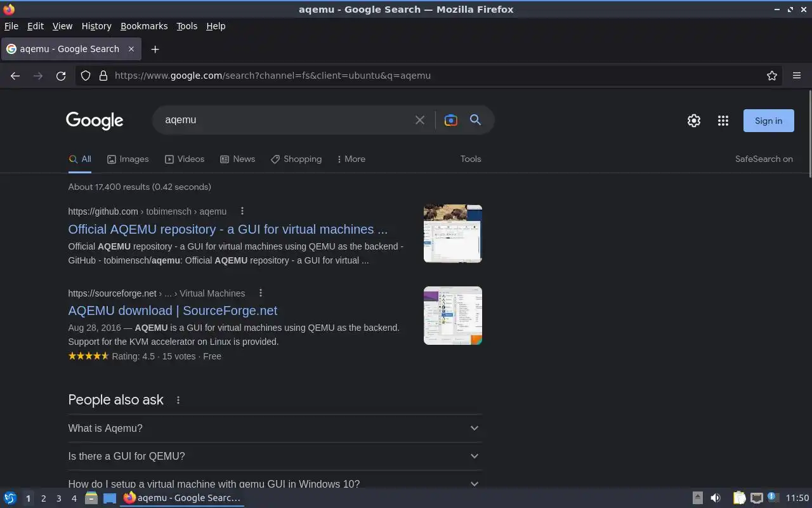Open the View menu
The width and height of the screenshot is (812, 508).
pyautogui.click(x=62, y=26)
